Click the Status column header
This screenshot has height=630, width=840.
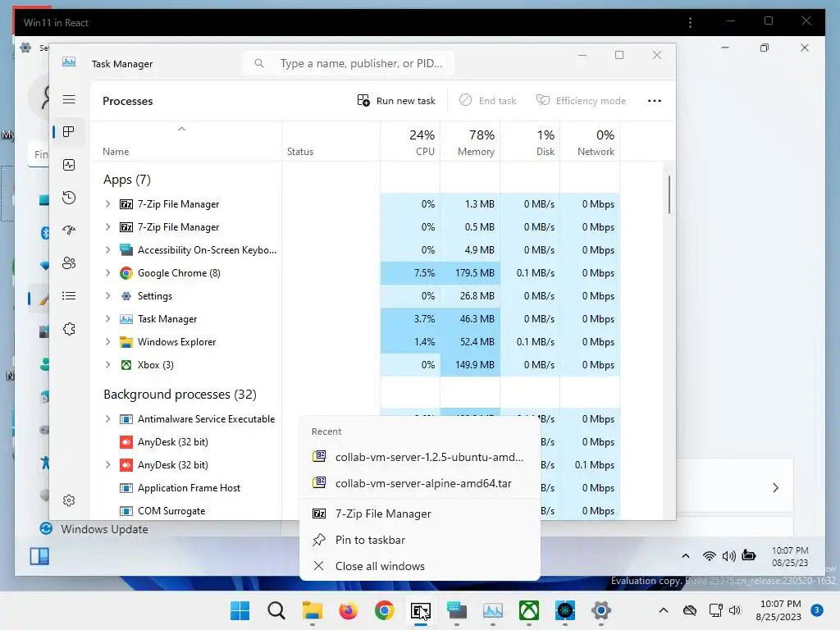point(331,142)
